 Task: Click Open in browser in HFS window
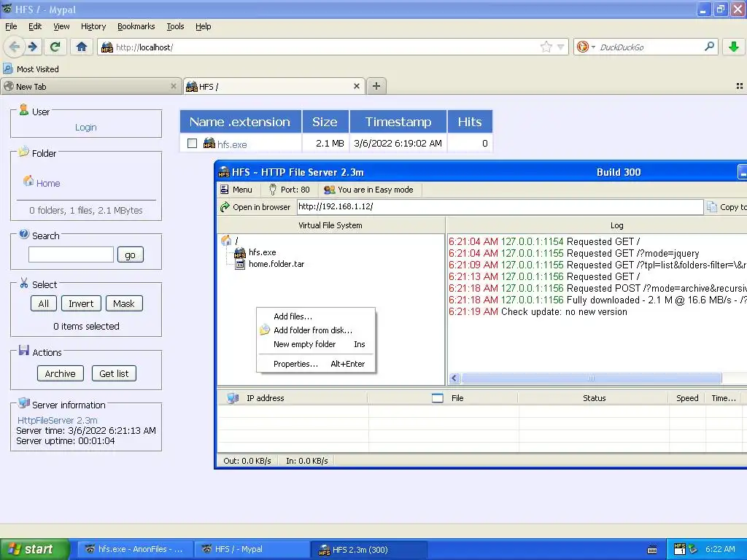coord(255,207)
